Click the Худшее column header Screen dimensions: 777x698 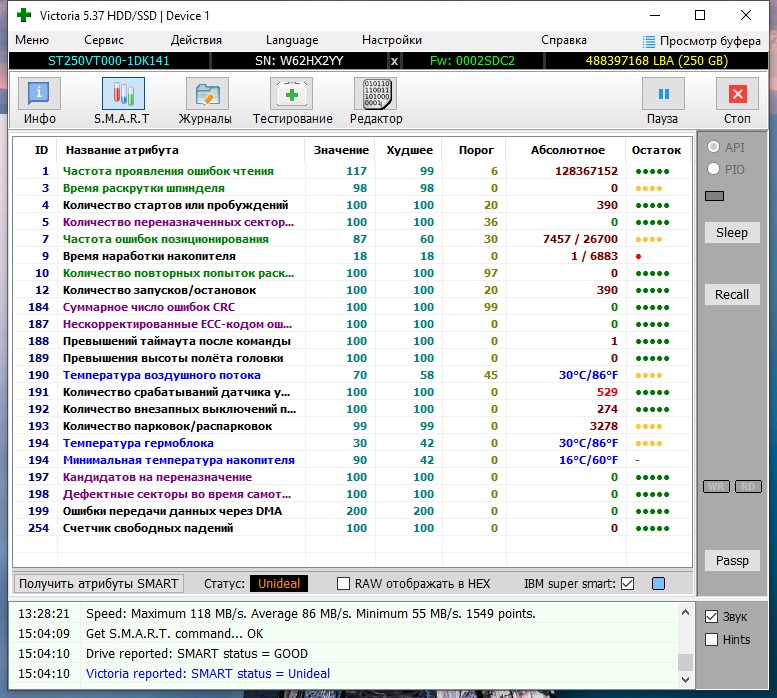pyautogui.click(x=409, y=150)
